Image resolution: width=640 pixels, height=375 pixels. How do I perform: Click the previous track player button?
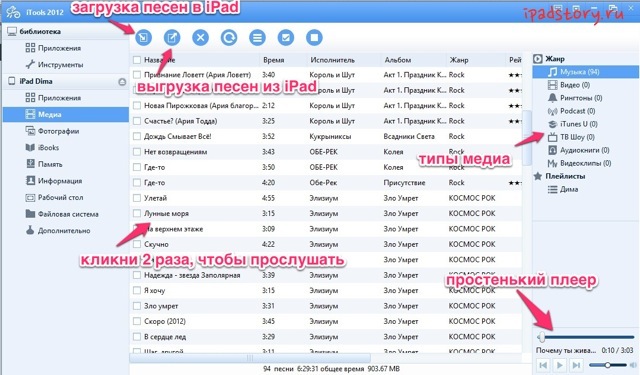[543, 365]
